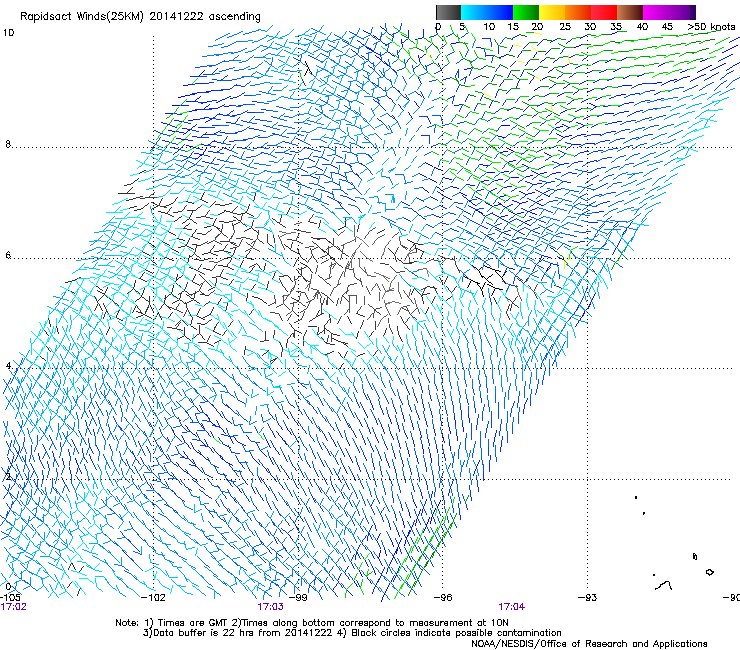
Task: Click the longitude '-93' axis label
Action: pyautogui.click(x=588, y=598)
